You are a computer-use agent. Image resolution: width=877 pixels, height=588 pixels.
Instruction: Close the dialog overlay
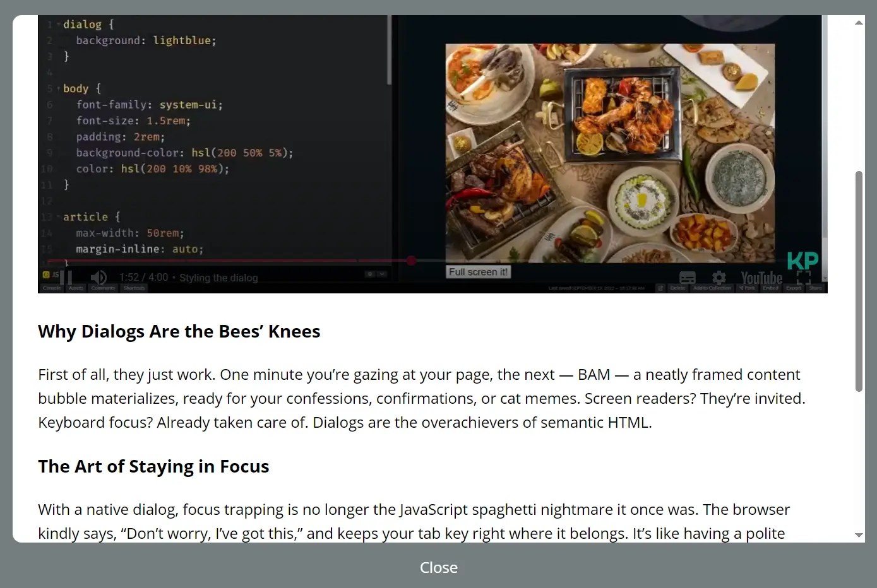pos(438,567)
